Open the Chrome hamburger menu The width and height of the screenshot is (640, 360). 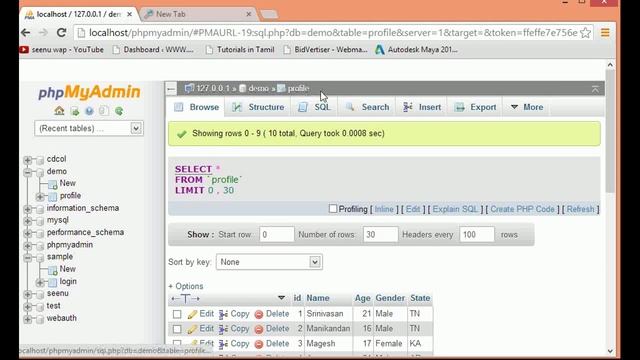pyautogui.click(x=605, y=33)
